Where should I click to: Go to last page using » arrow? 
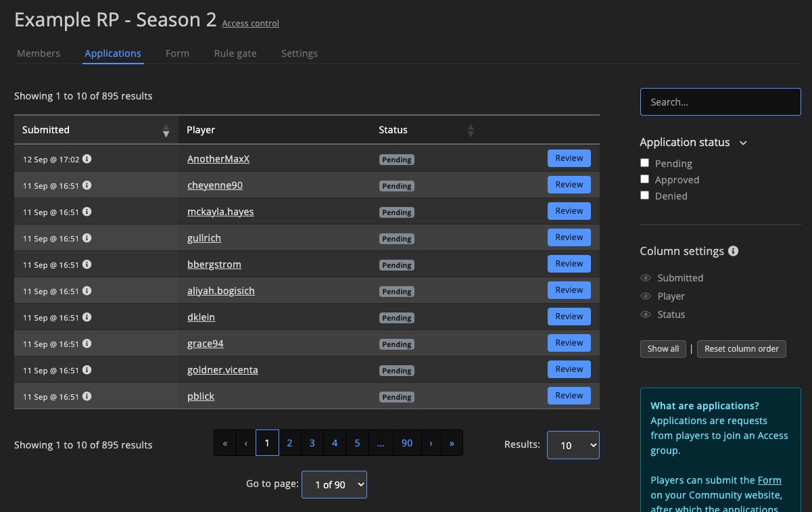[452, 443]
